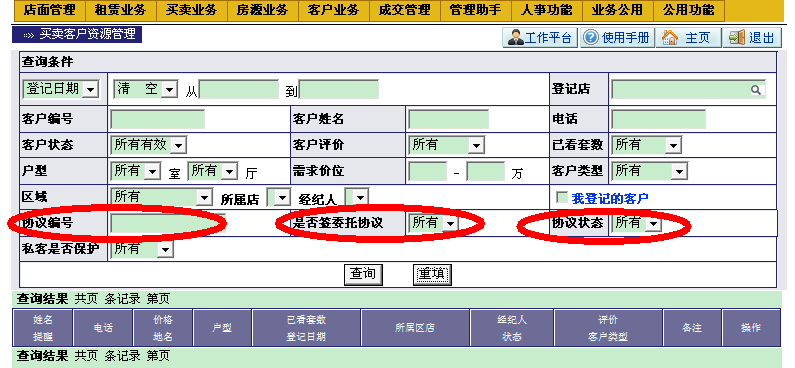Screen dimensions: 795x368
Task: Open the 客户业务 menu
Action: coord(333,10)
